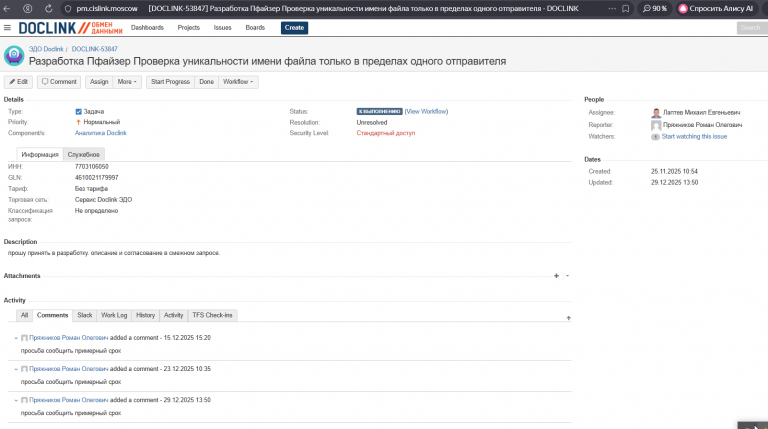The image size is (768, 429).
Task: Click the ИНН value 7703106050
Action: click(x=92, y=167)
